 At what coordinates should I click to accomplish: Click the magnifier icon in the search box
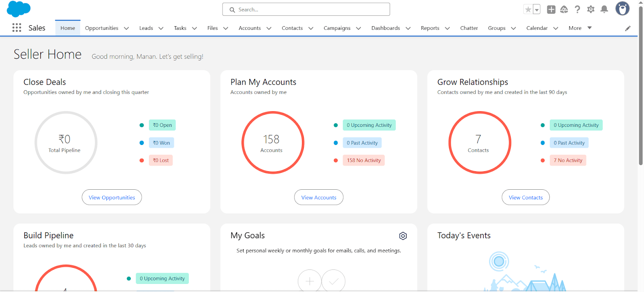pos(232,10)
